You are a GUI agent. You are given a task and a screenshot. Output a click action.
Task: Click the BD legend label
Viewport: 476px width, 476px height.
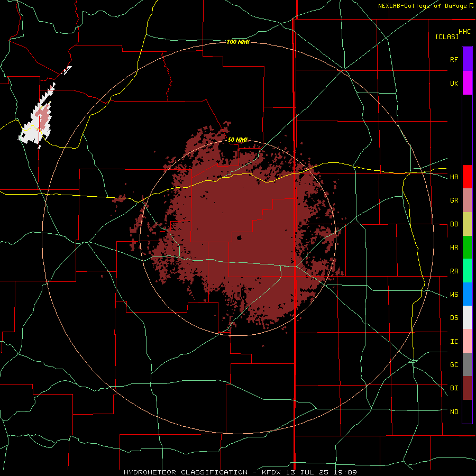click(x=454, y=224)
